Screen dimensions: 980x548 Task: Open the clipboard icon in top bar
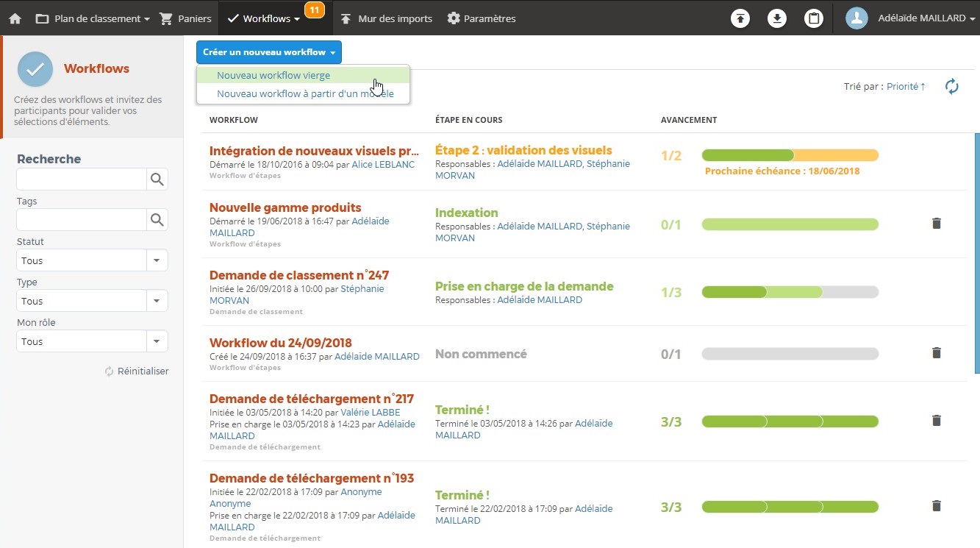pos(814,18)
